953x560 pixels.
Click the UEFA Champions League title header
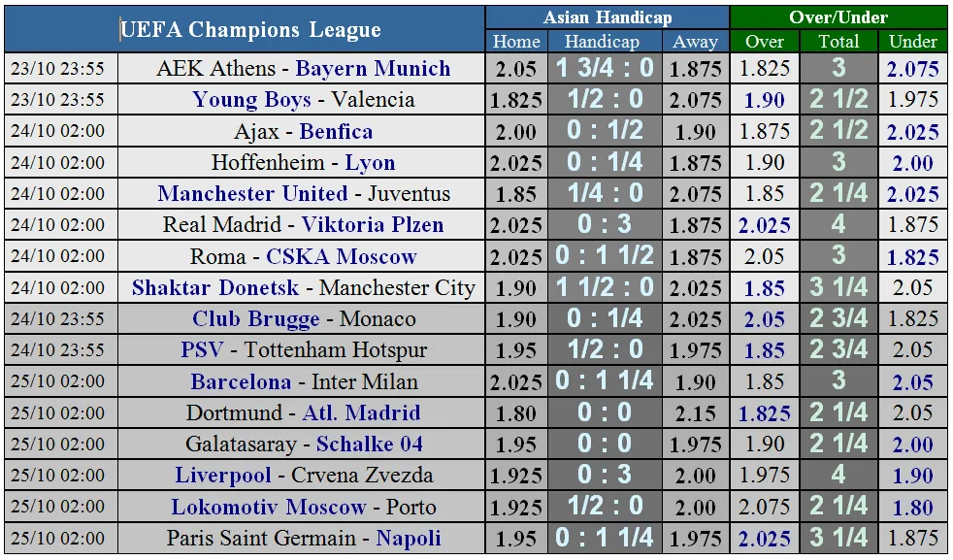(250, 29)
